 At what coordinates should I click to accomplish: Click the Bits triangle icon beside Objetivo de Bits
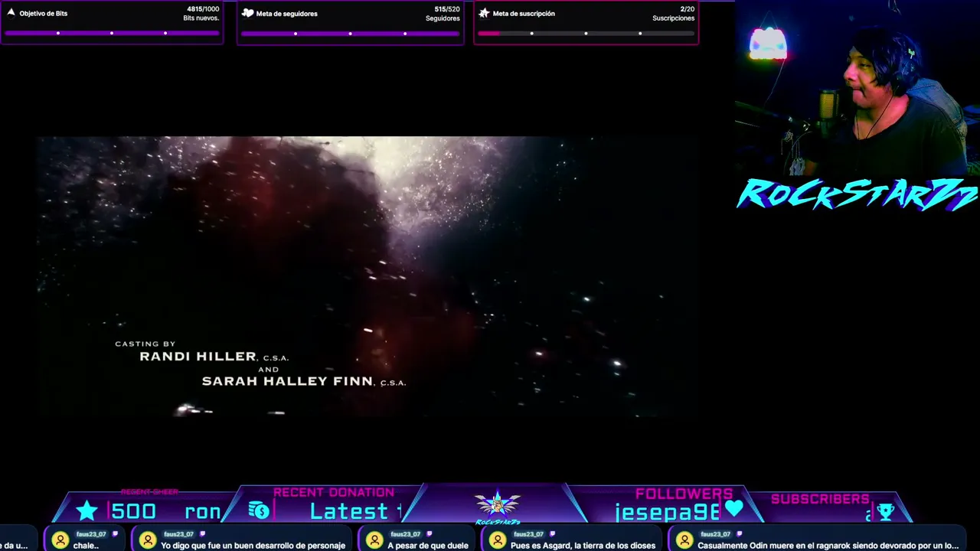click(11, 12)
